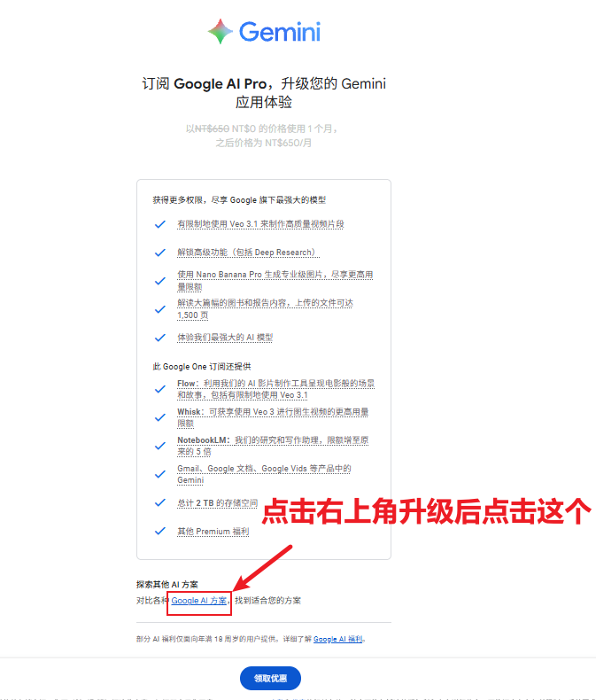Click the Veo 3.1 video feature text

pos(260,224)
